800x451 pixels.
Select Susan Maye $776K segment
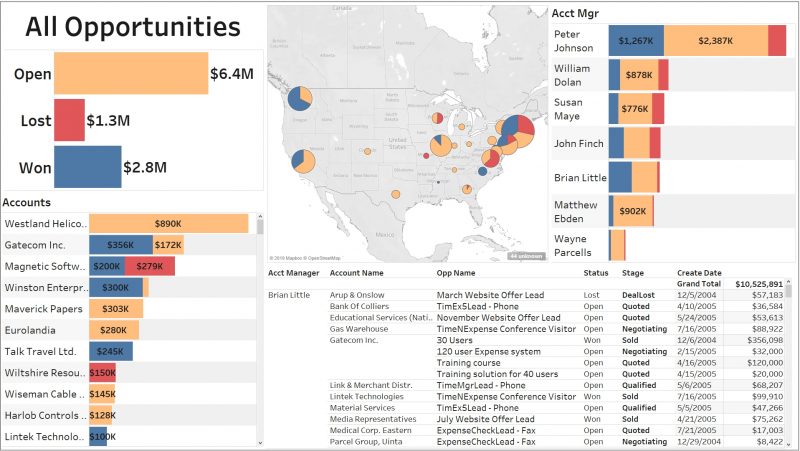pyautogui.click(x=635, y=109)
